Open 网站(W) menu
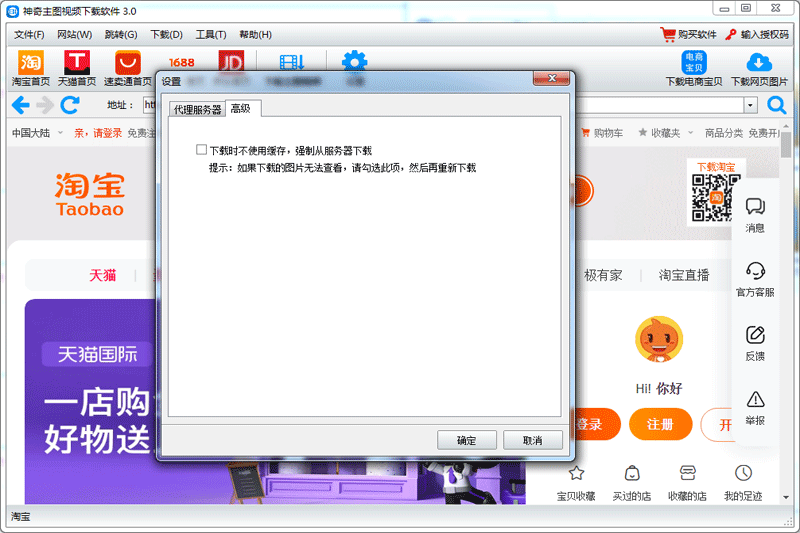The image size is (800, 533). coord(74,35)
